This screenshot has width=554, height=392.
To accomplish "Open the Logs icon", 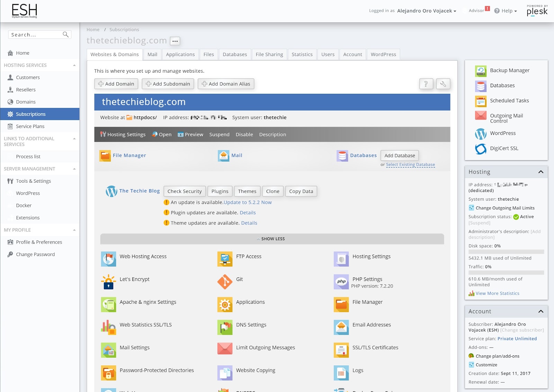I will click(x=341, y=373).
